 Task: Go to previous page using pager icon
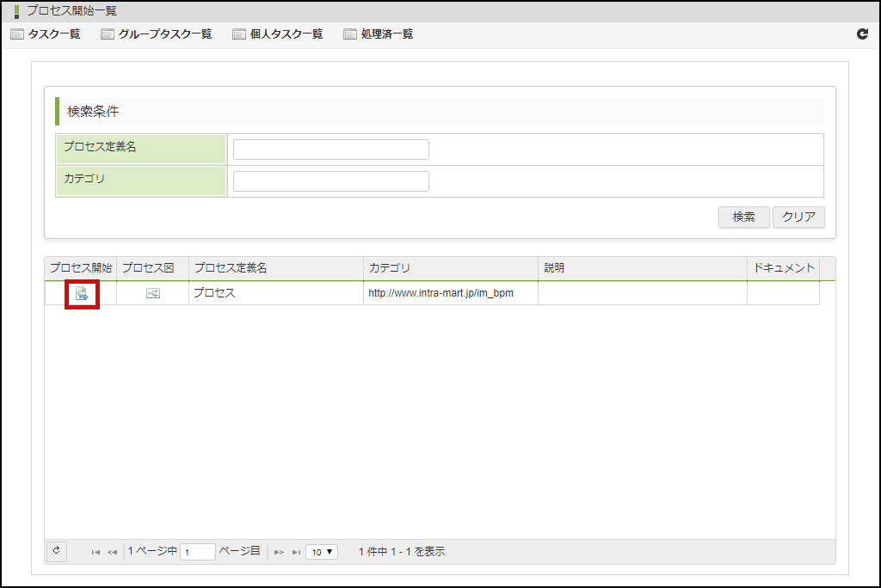point(112,552)
